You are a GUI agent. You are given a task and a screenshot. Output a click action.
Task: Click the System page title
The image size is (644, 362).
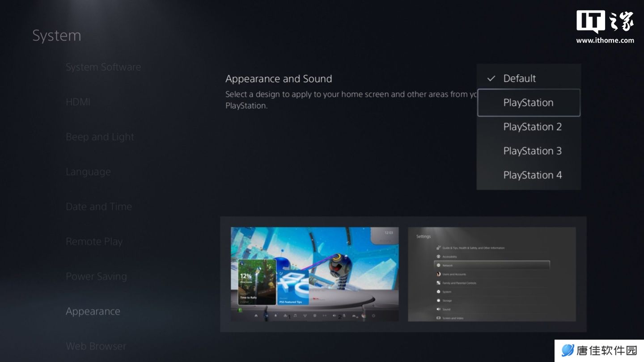[x=57, y=36]
